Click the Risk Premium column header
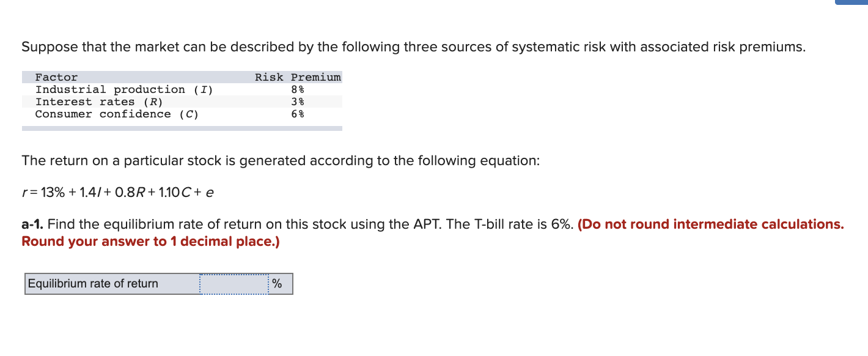Viewport: 868px width, 356px height. (x=298, y=78)
